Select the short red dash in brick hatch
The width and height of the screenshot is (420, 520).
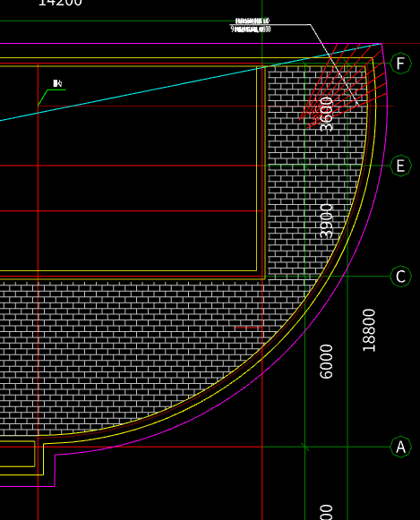pos(248,328)
